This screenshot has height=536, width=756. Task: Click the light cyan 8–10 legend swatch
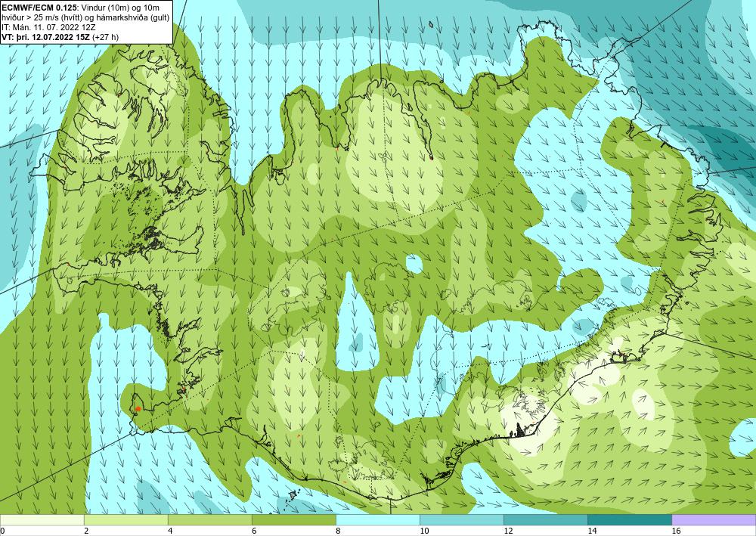coord(378,520)
